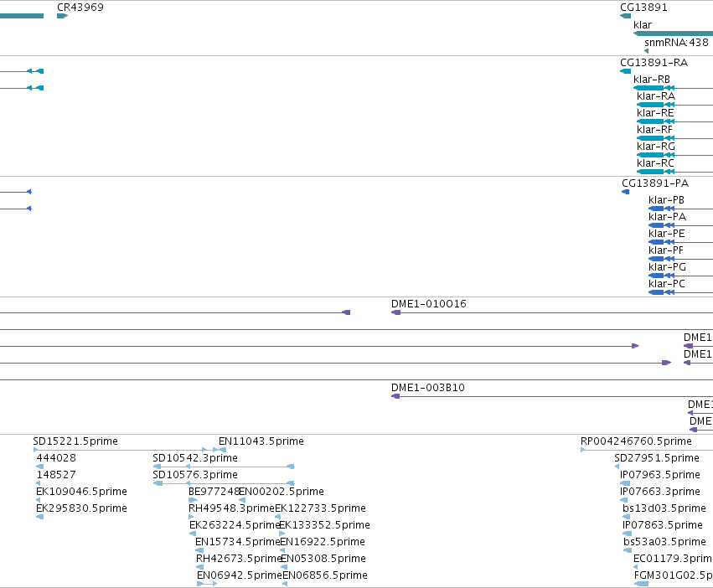
Task: Select transcript klar-RA
Action: 656,96
